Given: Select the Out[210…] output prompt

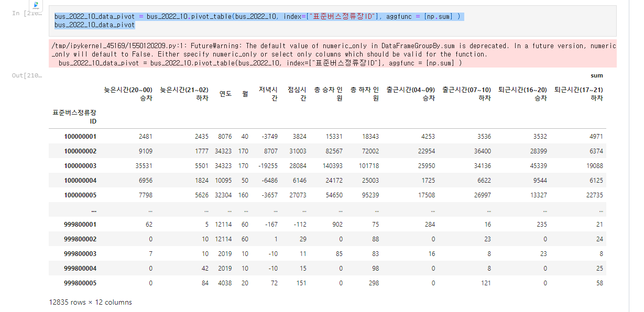Looking at the screenshot, I should click(27, 75).
